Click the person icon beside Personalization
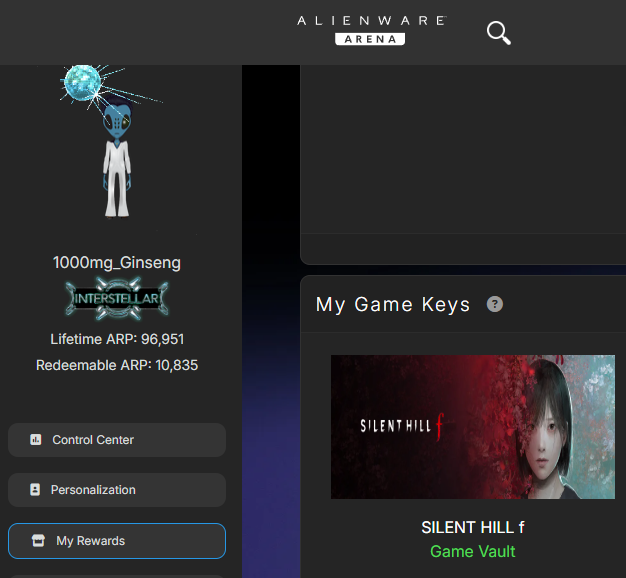 [x=36, y=490]
